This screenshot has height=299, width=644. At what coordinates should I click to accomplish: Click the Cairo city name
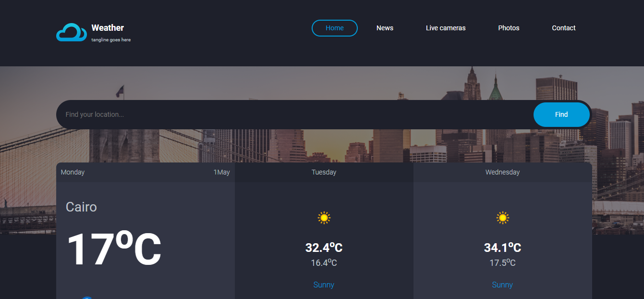(81, 207)
